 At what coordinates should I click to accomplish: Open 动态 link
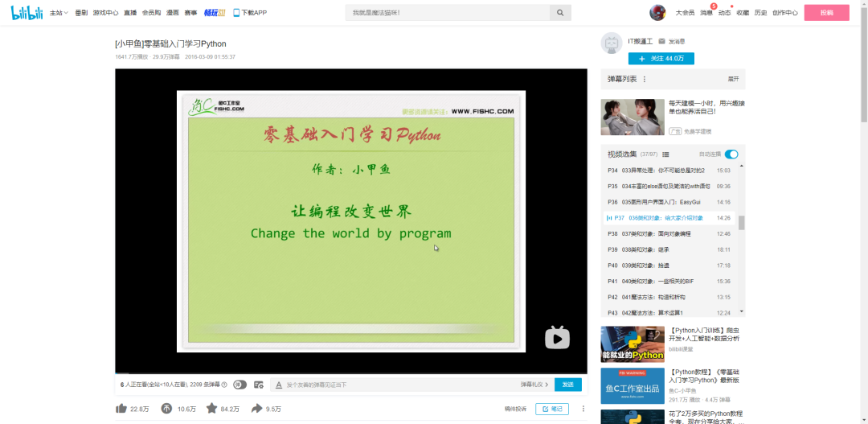724,12
